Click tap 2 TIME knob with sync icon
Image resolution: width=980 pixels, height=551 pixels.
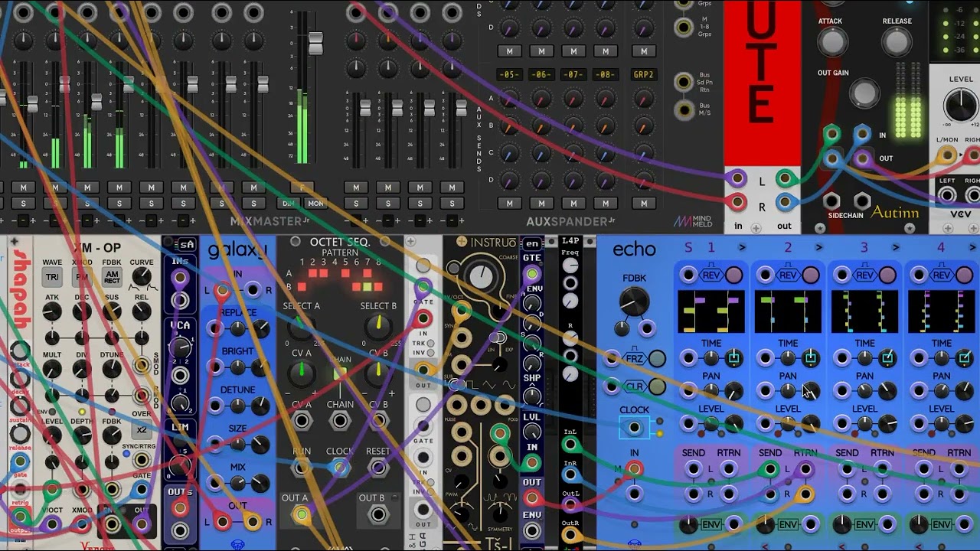click(810, 357)
